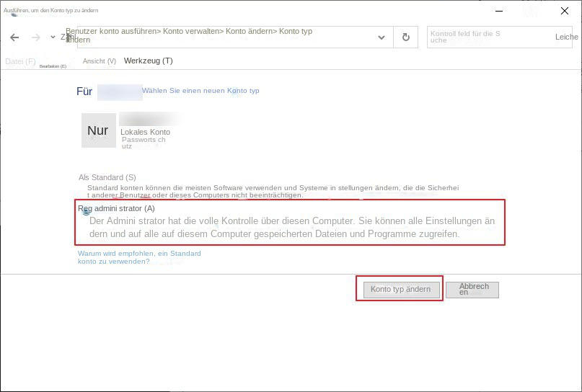Open the Bearbeiten (E) menu
The image size is (582, 392).
[x=53, y=66]
